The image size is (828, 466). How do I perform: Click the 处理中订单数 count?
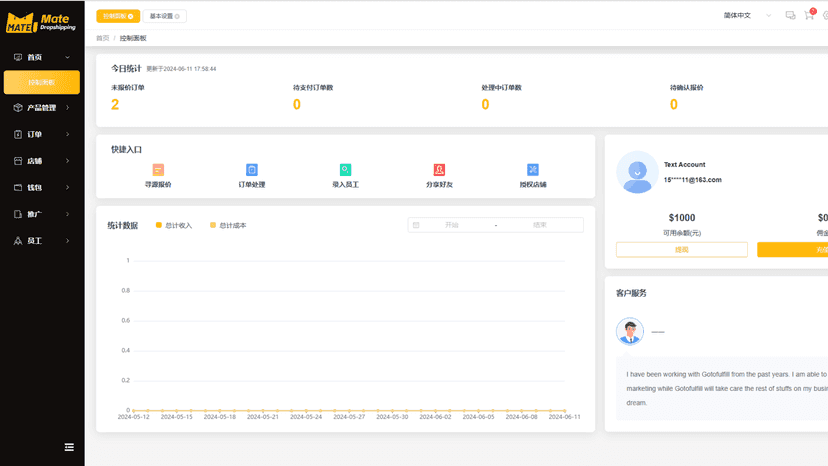485,105
